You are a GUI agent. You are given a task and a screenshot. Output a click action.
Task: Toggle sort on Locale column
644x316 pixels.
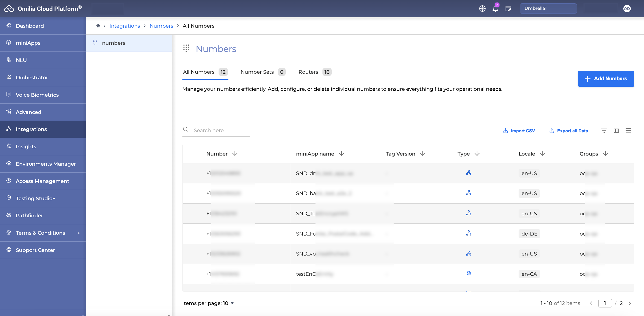point(542,154)
